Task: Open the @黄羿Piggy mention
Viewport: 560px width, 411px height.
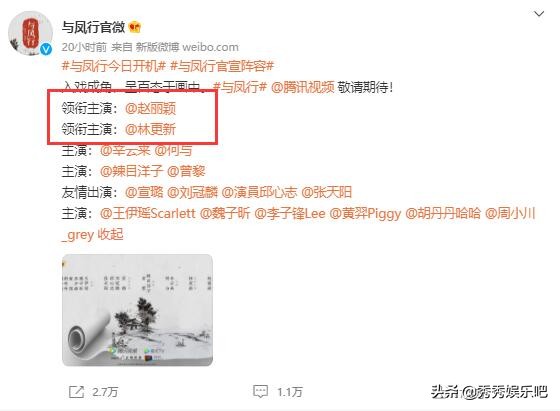Action: point(365,214)
